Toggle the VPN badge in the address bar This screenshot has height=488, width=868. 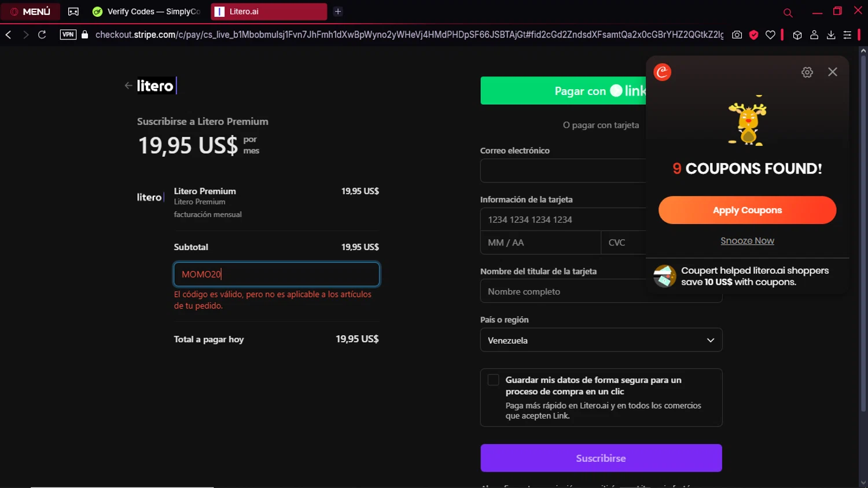point(68,35)
